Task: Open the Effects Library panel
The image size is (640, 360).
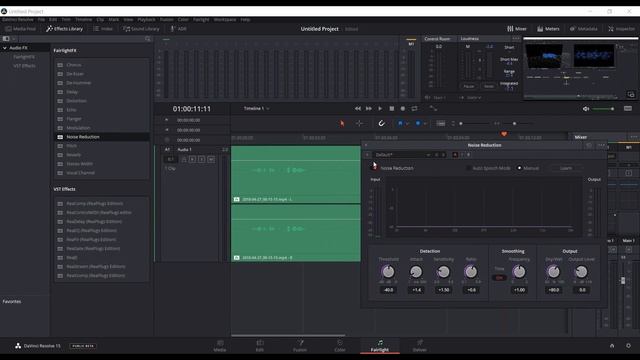Action: coord(64,29)
